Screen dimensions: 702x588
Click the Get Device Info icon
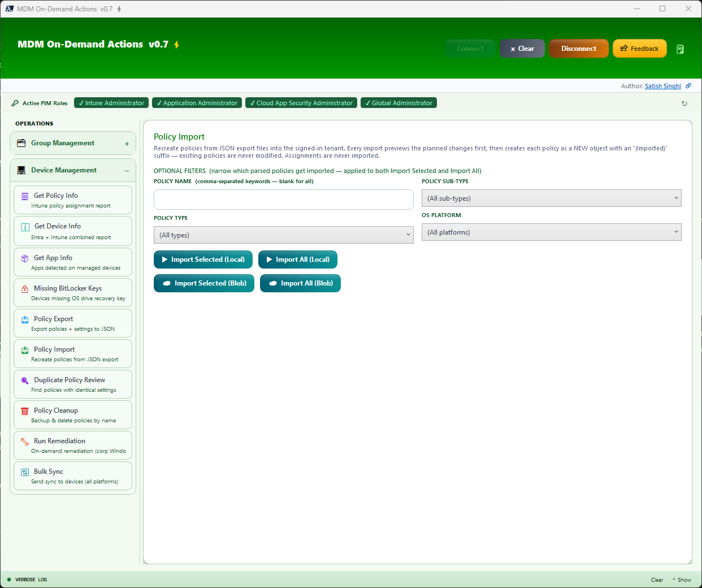(25, 227)
